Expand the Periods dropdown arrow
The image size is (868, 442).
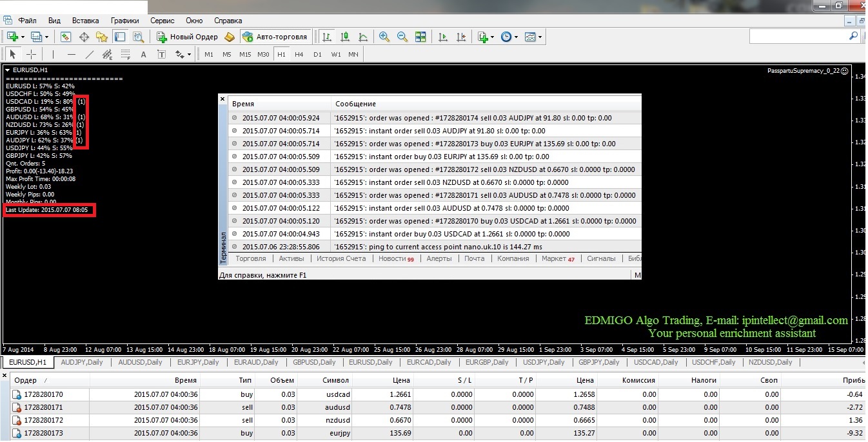(x=516, y=37)
